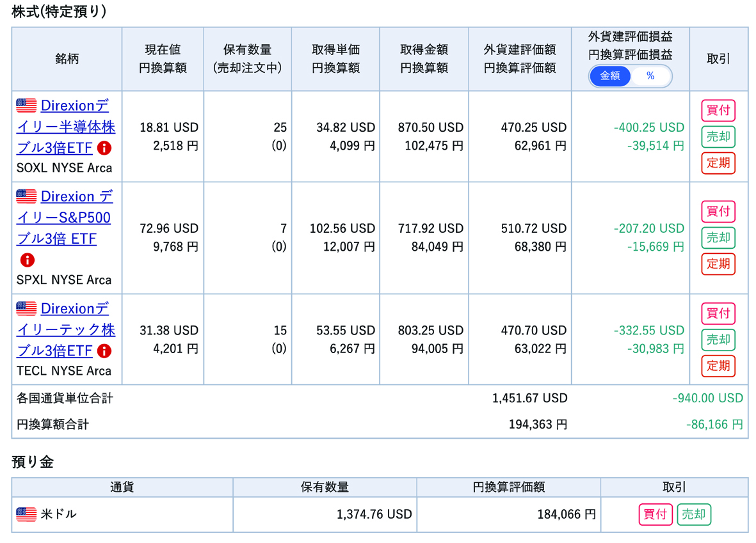The width and height of the screenshot is (756, 543).
Task: Click the red info icon beside TECL name
Action: coord(104,350)
